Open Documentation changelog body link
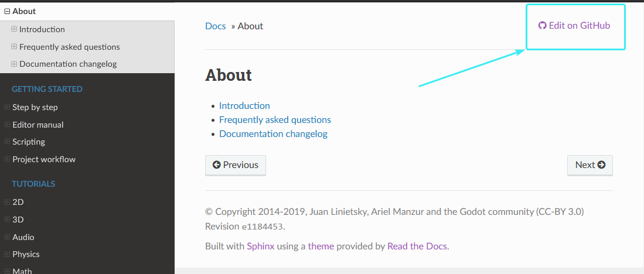The height and width of the screenshot is (274, 644). click(x=274, y=133)
